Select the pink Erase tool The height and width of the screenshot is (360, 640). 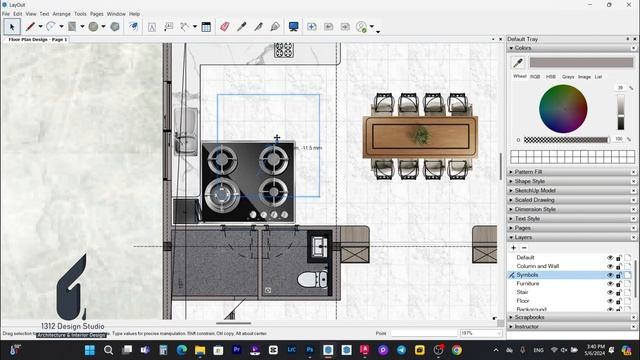point(224,27)
